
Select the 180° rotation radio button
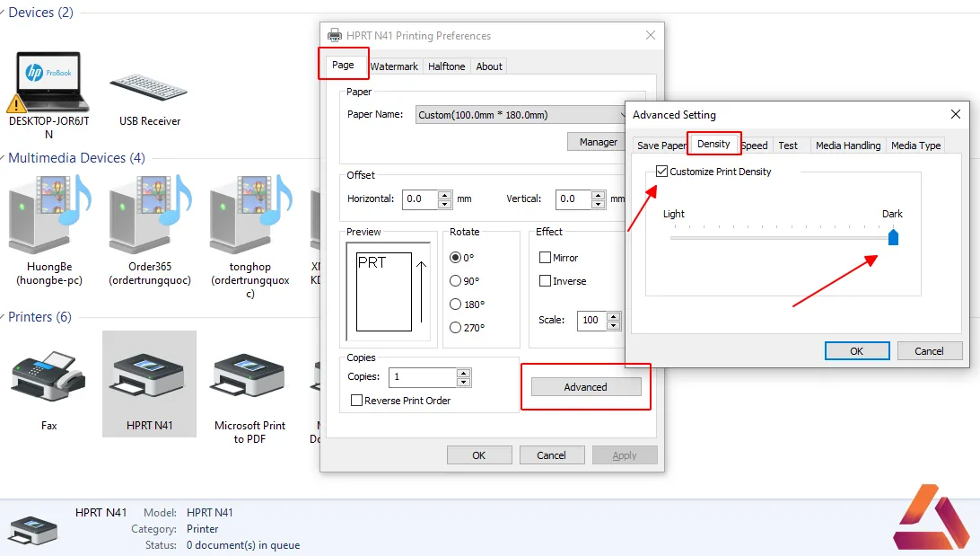tap(456, 304)
